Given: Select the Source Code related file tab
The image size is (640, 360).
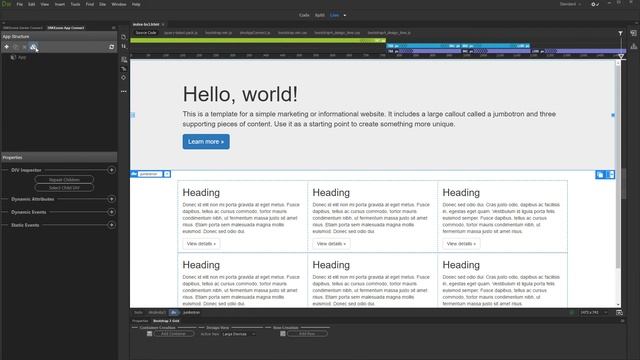Looking at the screenshot, I should click(x=146, y=33).
